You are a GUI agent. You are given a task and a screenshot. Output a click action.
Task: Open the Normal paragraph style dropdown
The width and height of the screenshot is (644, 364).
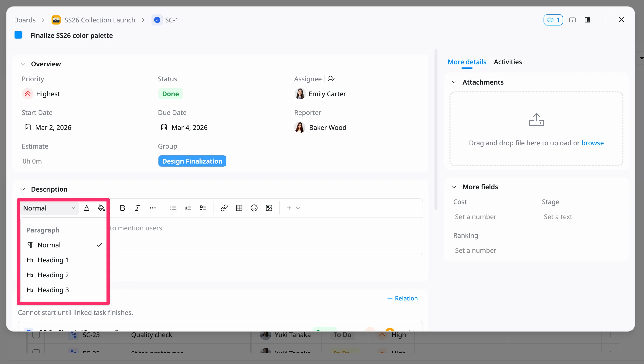pos(49,208)
